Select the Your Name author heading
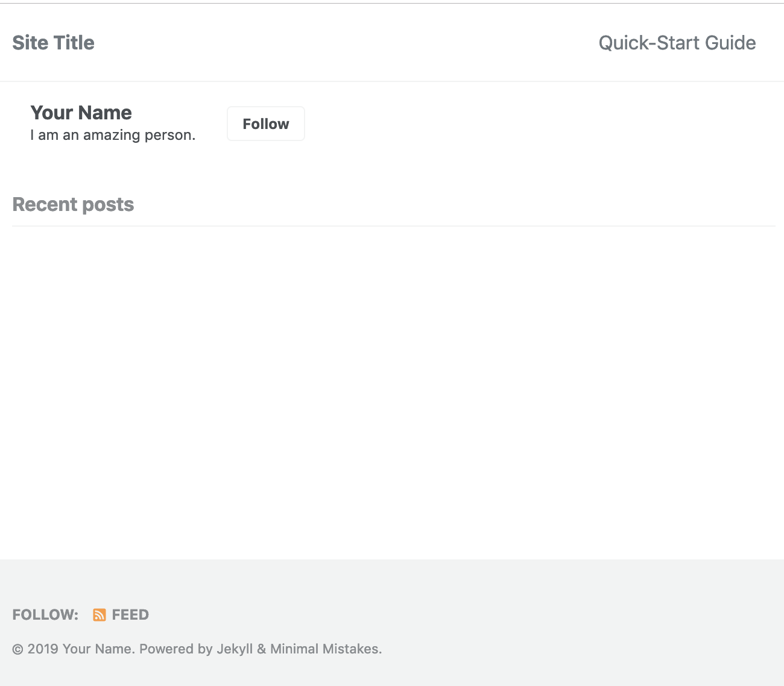The height and width of the screenshot is (686, 784). (x=81, y=113)
